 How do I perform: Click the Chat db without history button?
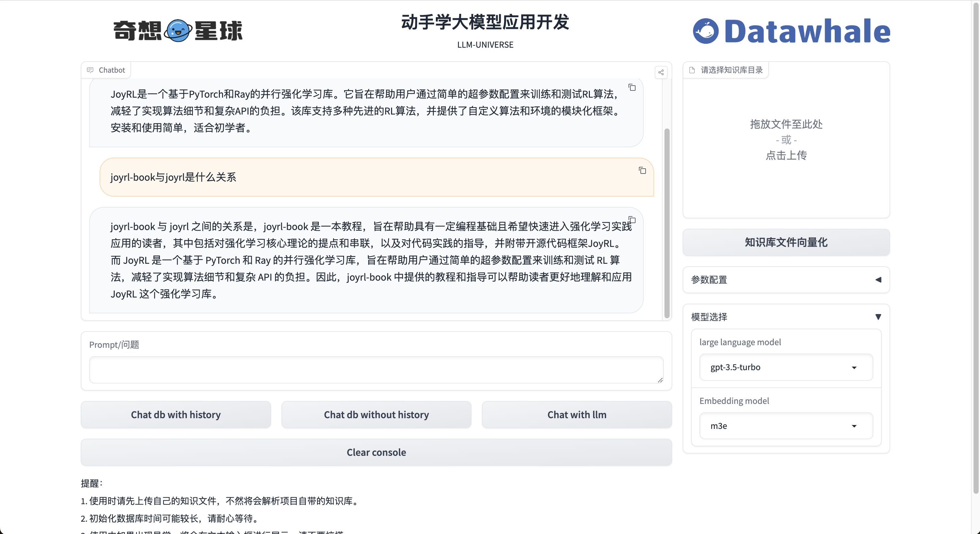click(x=376, y=415)
